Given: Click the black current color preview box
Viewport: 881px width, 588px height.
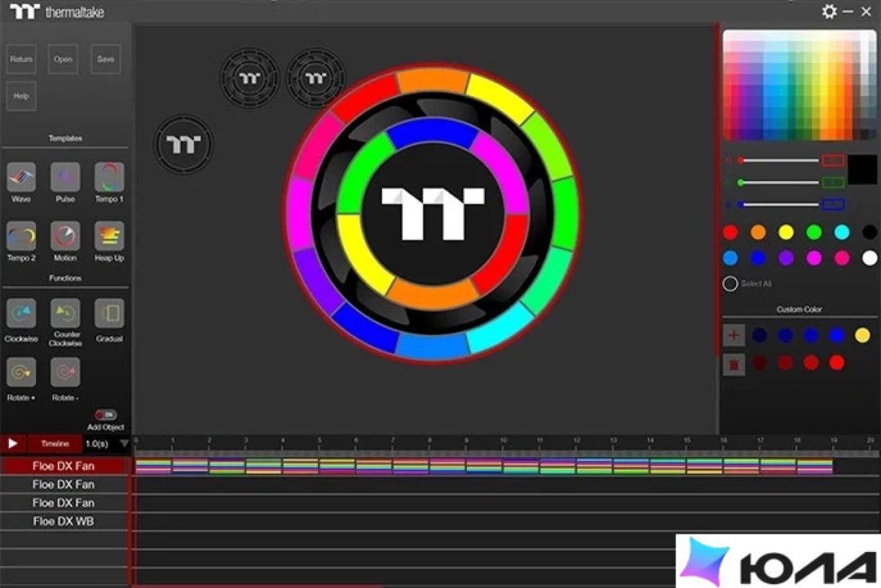Looking at the screenshot, I should point(863,170).
